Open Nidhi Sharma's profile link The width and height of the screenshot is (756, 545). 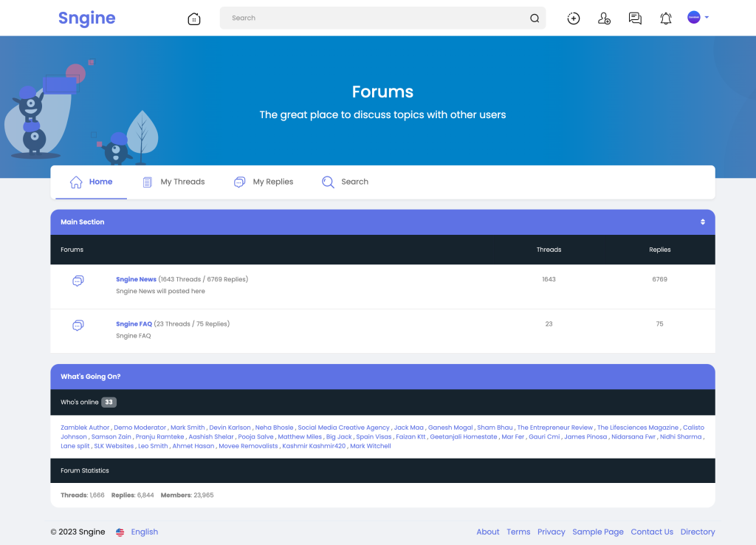pyautogui.click(x=681, y=436)
